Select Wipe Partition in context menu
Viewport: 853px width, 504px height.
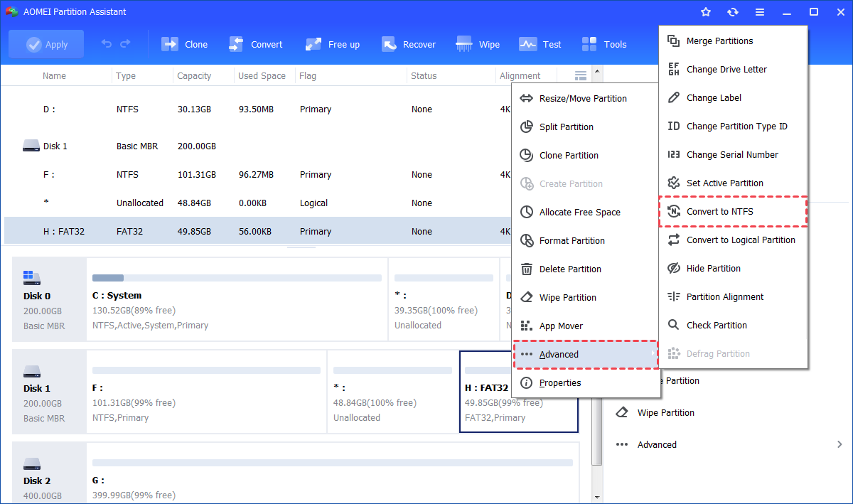585,297
